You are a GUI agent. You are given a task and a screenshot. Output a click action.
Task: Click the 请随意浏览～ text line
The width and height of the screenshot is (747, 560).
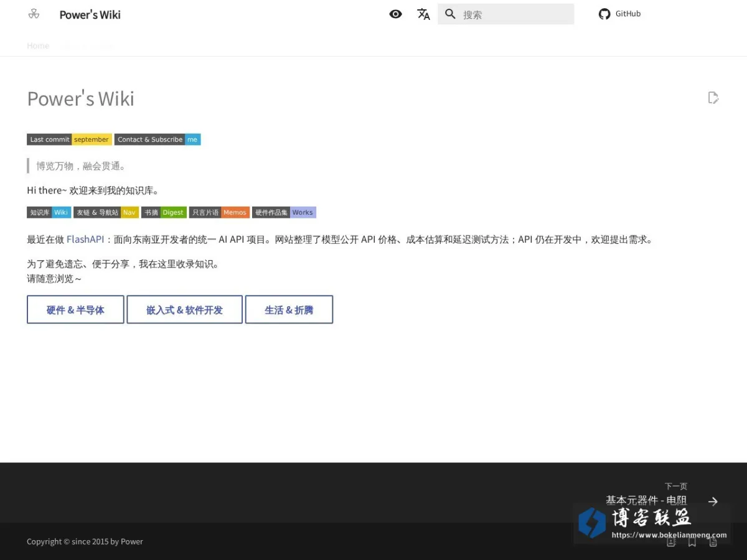click(54, 278)
